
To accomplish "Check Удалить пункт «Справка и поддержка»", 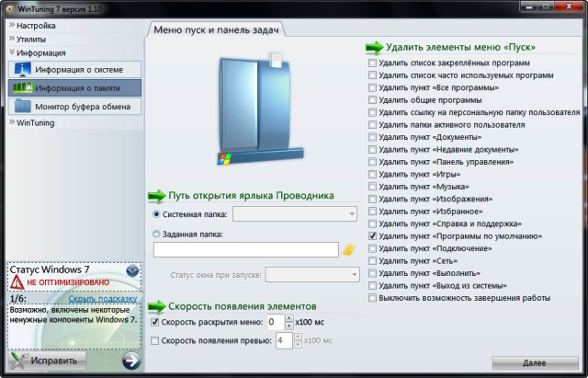I will 372,223.
